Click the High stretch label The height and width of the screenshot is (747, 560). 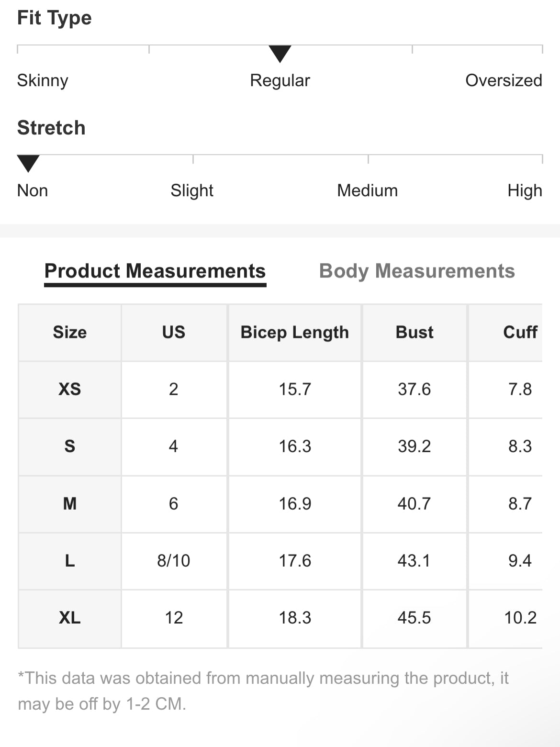[525, 190]
